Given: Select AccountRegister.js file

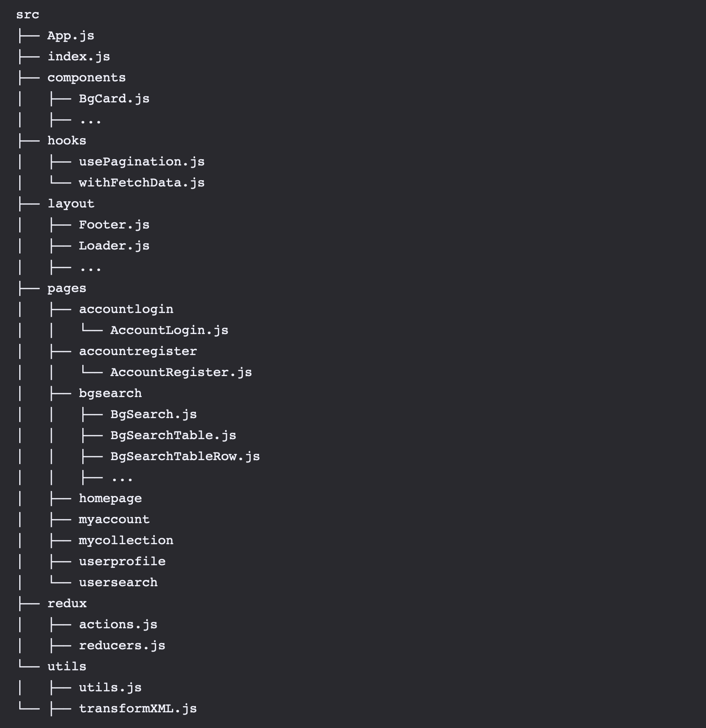Looking at the screenshot, I should tap(181, 372).
